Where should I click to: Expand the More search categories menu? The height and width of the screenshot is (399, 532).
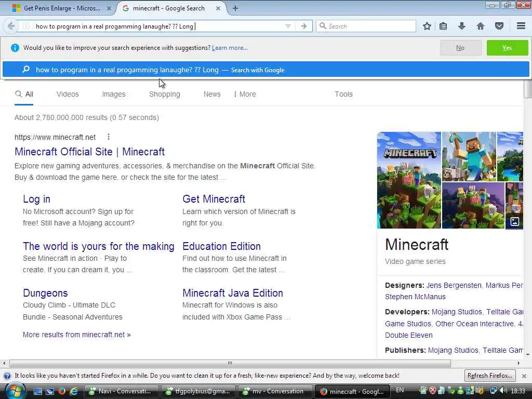click(245, 95)
